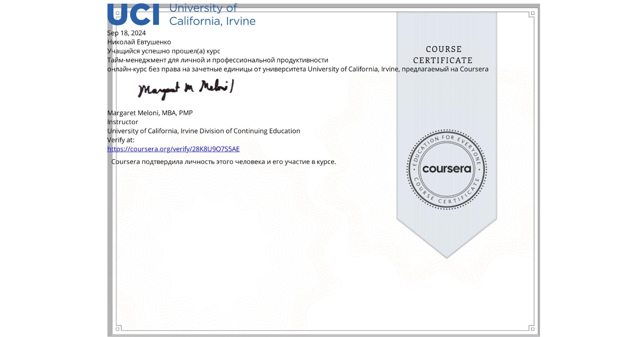Click the bottom-left corner ornament square
Screen dimensions: 644x337
click(x=117, y=329)
